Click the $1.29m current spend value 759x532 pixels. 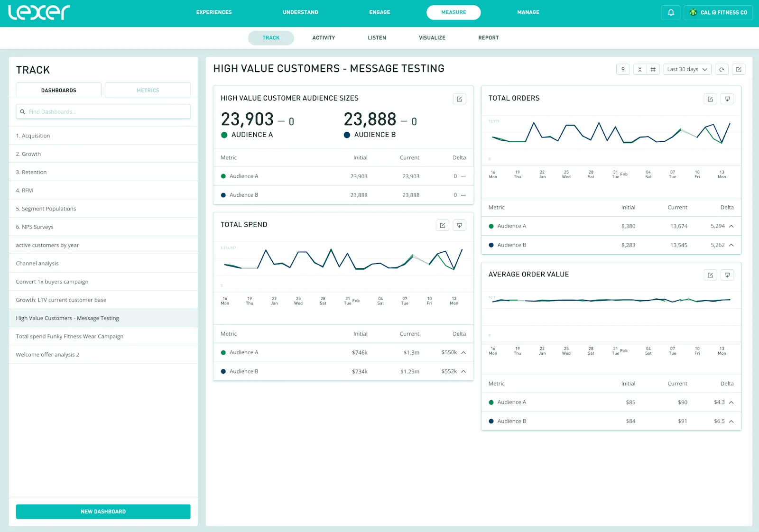410,371
